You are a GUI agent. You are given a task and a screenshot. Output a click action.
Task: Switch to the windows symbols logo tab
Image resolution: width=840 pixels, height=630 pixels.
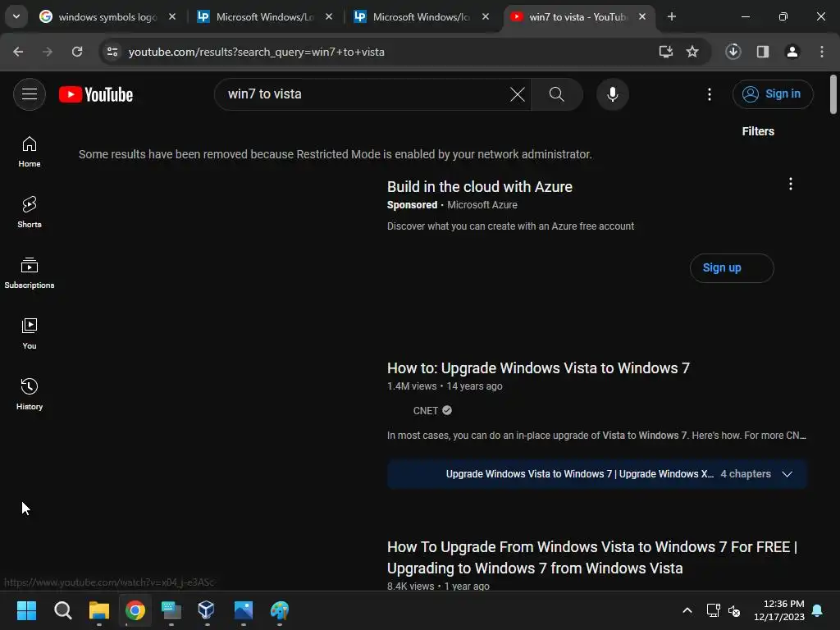pos(107,16)
